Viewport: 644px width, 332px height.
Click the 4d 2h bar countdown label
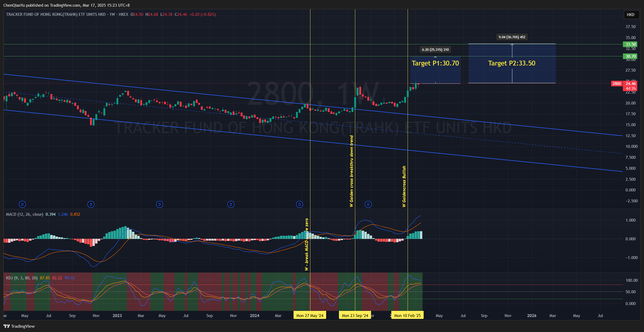click(x=631, y=88)
